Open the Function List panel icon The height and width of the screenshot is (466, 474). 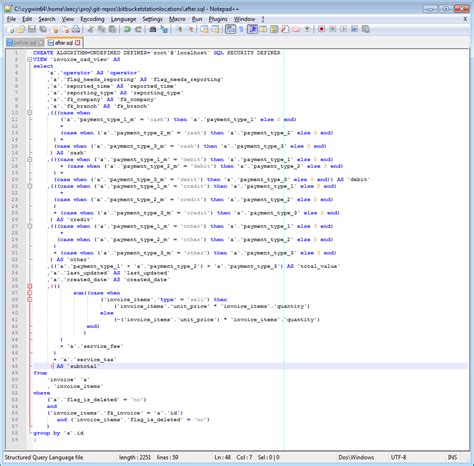point(285,29)
